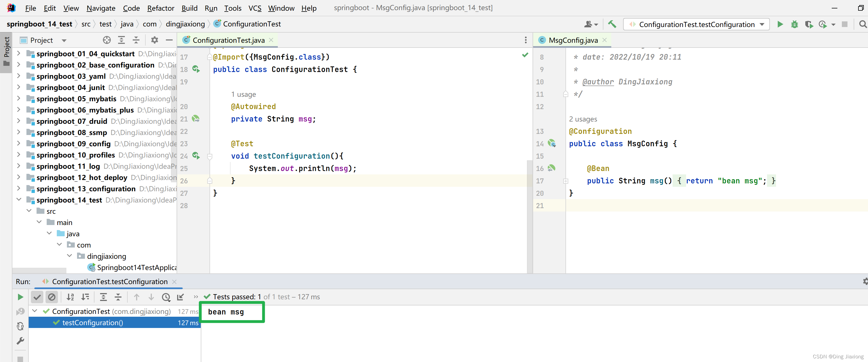Expand all in Project panel
This screenshot has width=868, height=362.
click(x=121, y=40)
